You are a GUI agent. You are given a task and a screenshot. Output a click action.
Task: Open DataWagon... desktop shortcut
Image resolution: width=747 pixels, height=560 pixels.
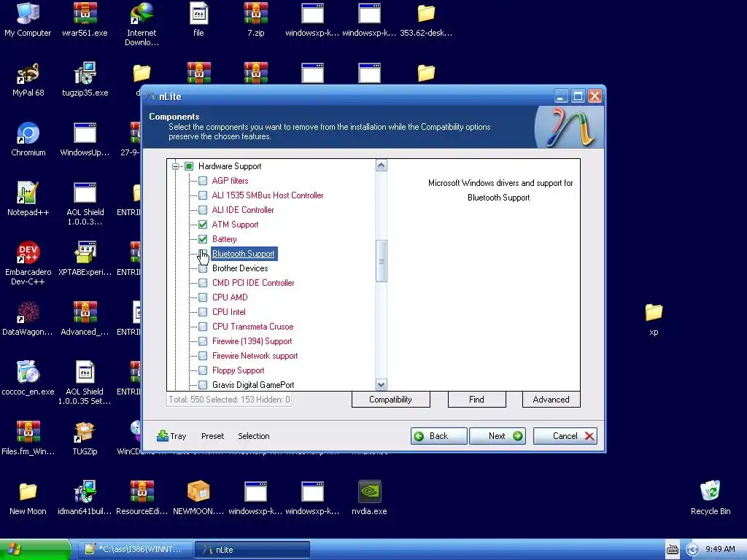(x=28, y=319)
